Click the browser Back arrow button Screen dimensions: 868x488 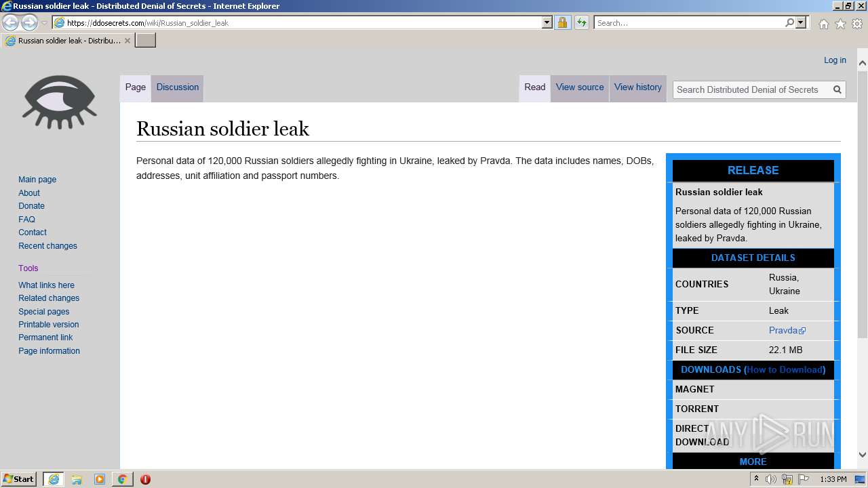[x=10, y=22]
